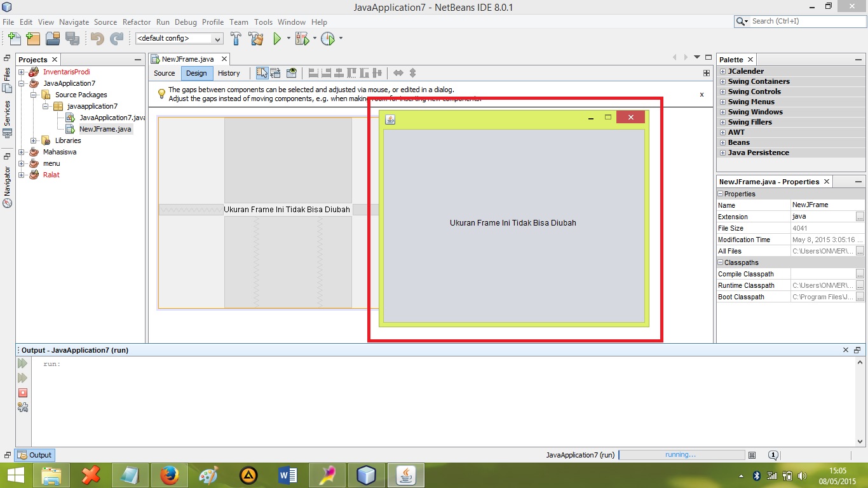Edit the Name property value NewJFrame
868x488 pixels.
(x=811, y=205)
